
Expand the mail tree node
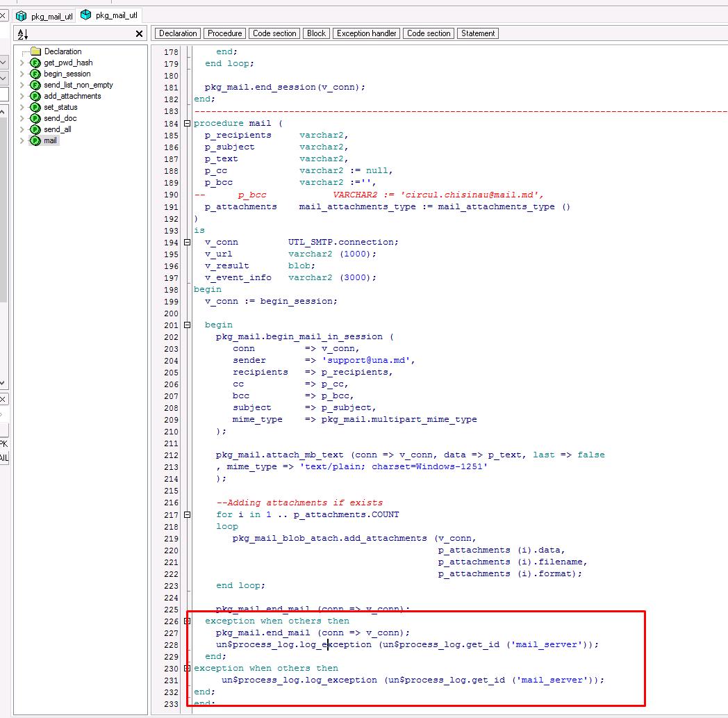coord(22,140)
